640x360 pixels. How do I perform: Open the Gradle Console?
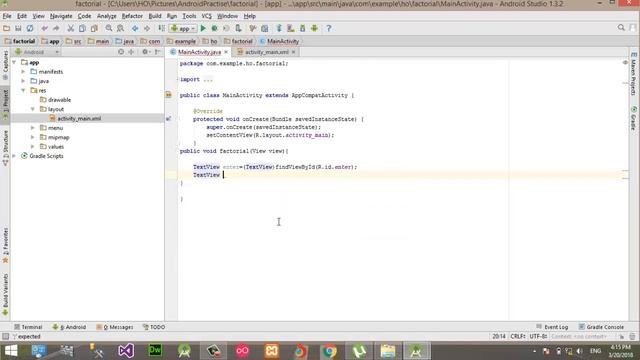(601, 327)
